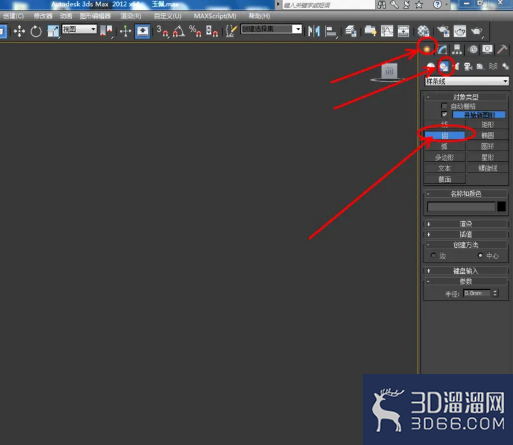
Task: Select the 边 creation method radio
Action: [433, 255]
